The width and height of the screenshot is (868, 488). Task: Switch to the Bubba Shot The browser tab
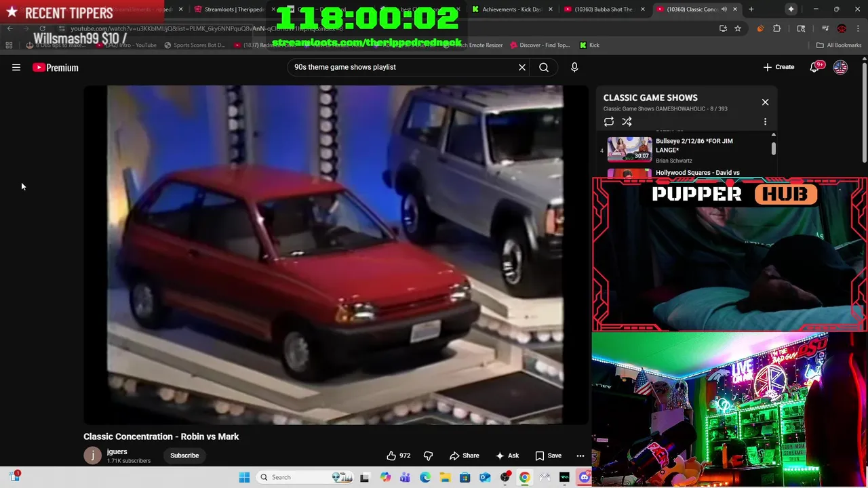click(x=604, y=9)
